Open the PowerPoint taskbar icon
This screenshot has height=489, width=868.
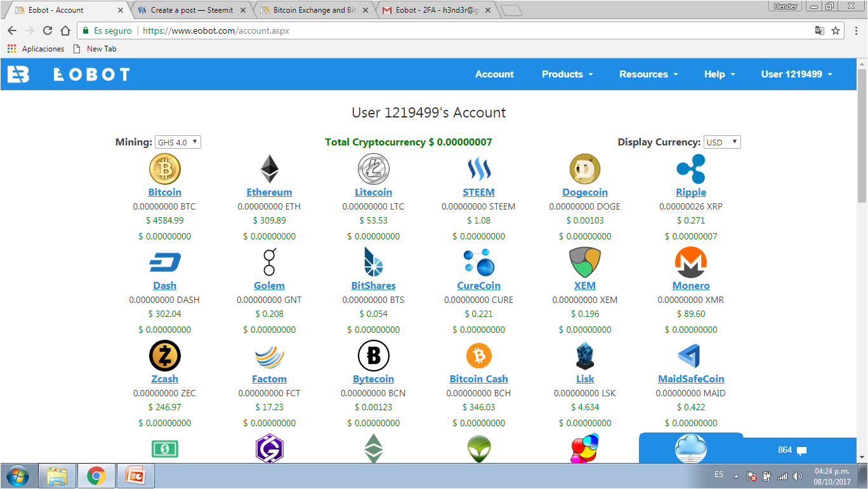pos(136,476)
